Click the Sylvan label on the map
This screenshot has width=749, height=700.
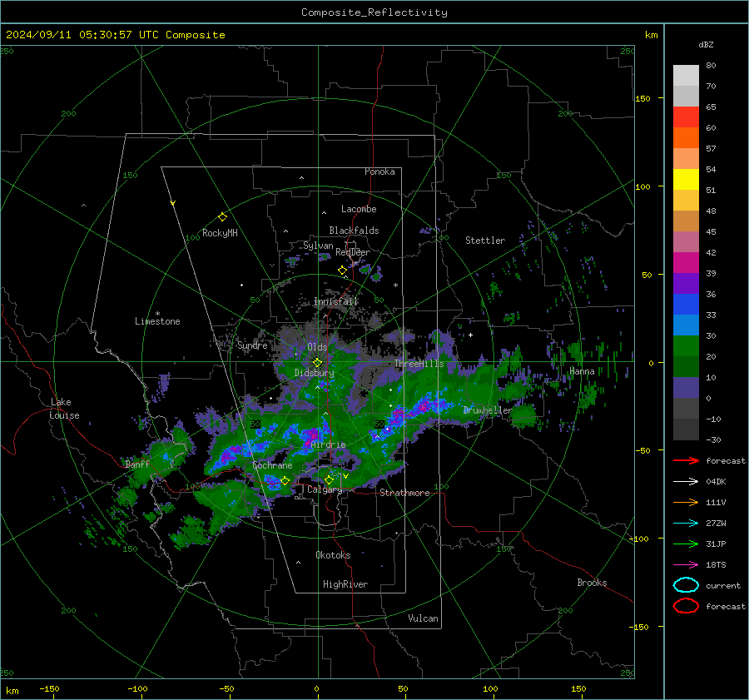pos(318,246)
